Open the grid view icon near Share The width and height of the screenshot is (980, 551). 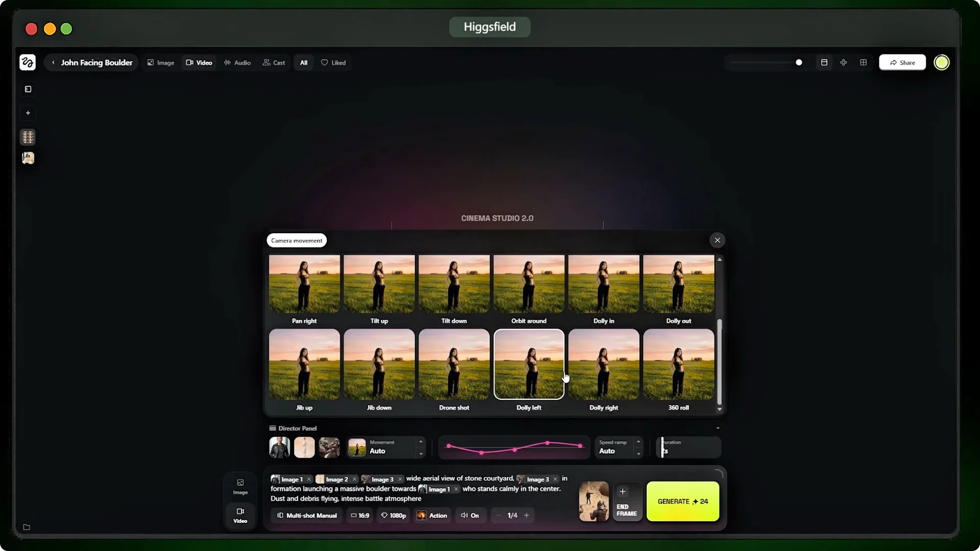point(864,62)
